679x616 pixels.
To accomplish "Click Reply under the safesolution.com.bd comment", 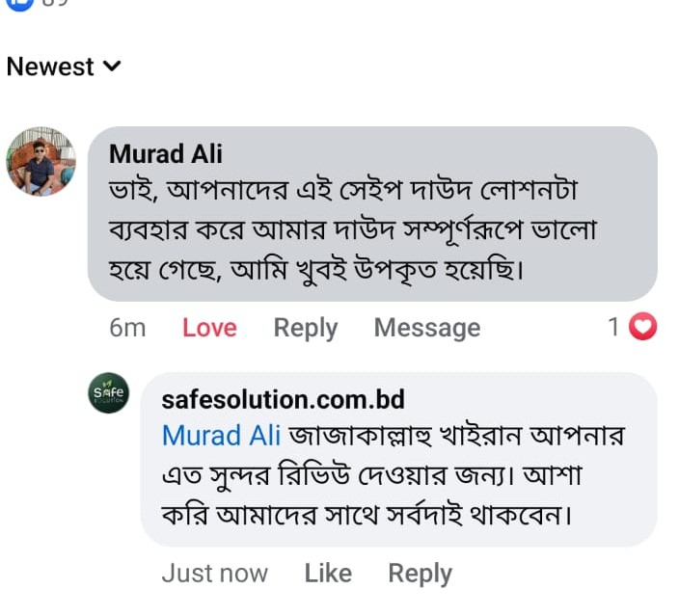I will 420,573.
